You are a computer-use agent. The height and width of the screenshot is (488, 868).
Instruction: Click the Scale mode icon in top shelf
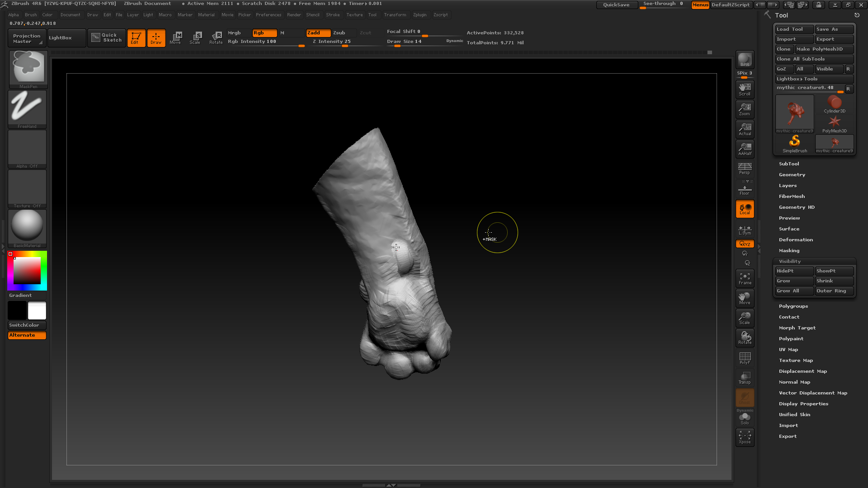point(195,38)
